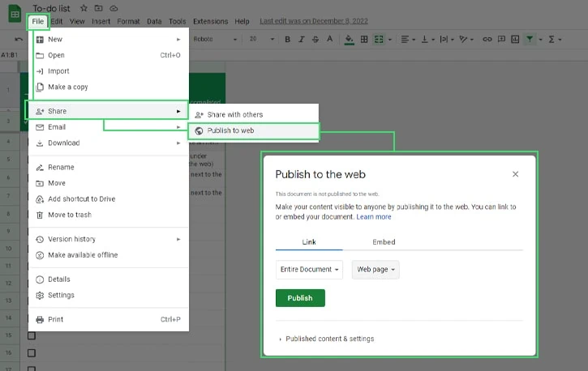
Task: Select Move in File menu
Action: tap(109, 183)
